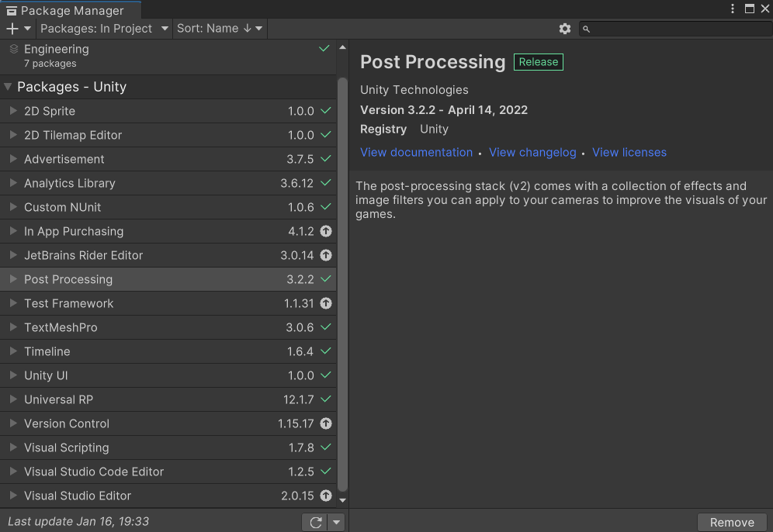The image size is (773, 532).
Task: Click Visual Studio Code Editor installed checkmark
Action: tap(326, 472)
